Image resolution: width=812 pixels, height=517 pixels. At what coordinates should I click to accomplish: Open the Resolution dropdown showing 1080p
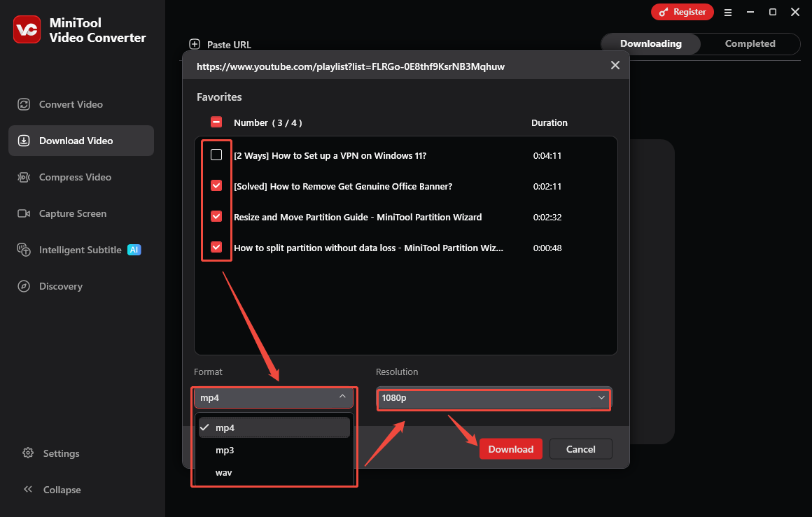pyautogui.click(x=493, y=397)
